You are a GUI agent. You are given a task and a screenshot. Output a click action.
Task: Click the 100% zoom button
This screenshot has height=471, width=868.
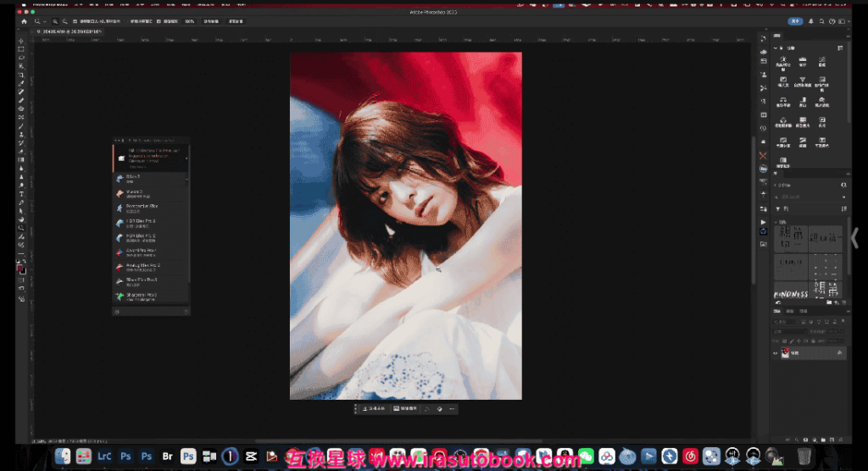click(189, 21)
